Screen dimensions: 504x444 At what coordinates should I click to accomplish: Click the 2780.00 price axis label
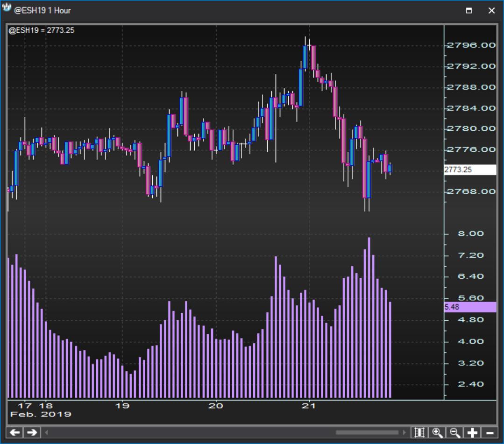tap(471, 129)
